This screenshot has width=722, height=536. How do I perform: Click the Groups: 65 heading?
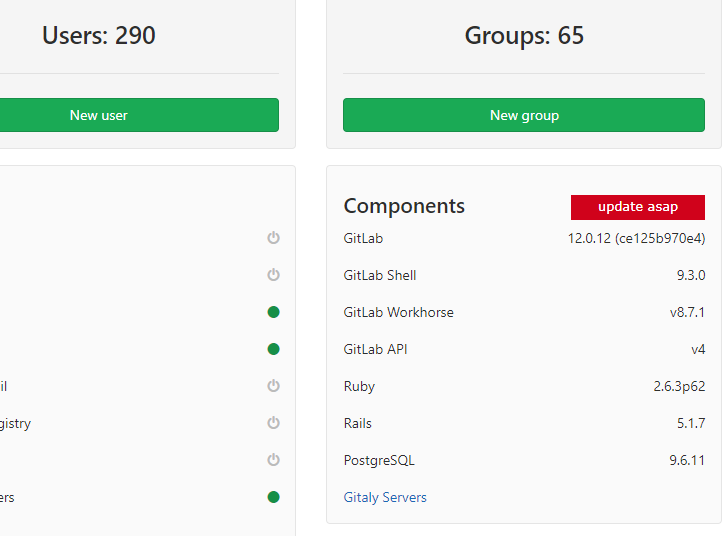pos(524,36)
